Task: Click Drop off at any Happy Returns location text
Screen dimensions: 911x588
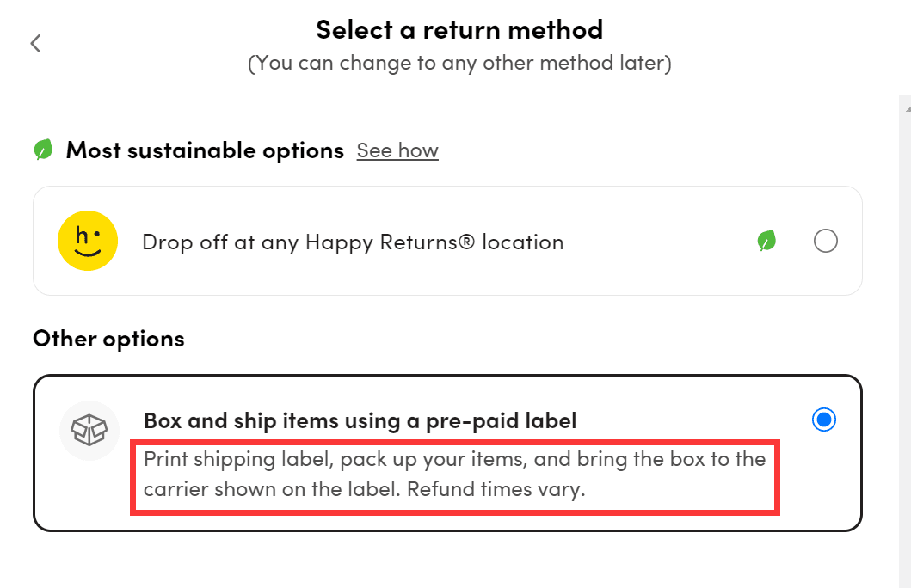Action: coord(354,242)
